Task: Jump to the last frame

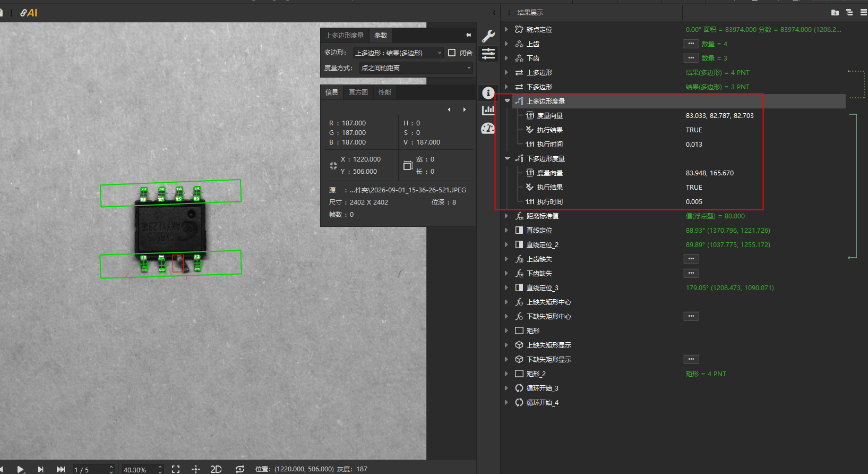Action: 61,469
